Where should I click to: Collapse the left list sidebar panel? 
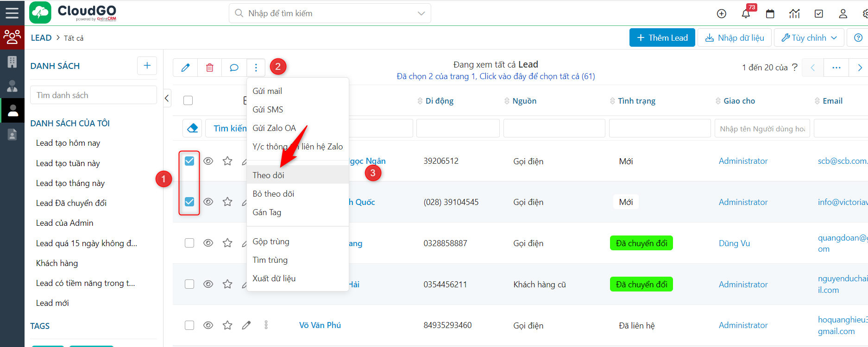(x=167, y=98)
